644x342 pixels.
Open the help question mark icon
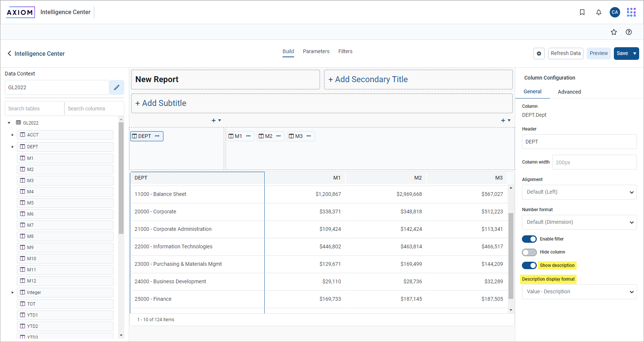coord(629,32)
